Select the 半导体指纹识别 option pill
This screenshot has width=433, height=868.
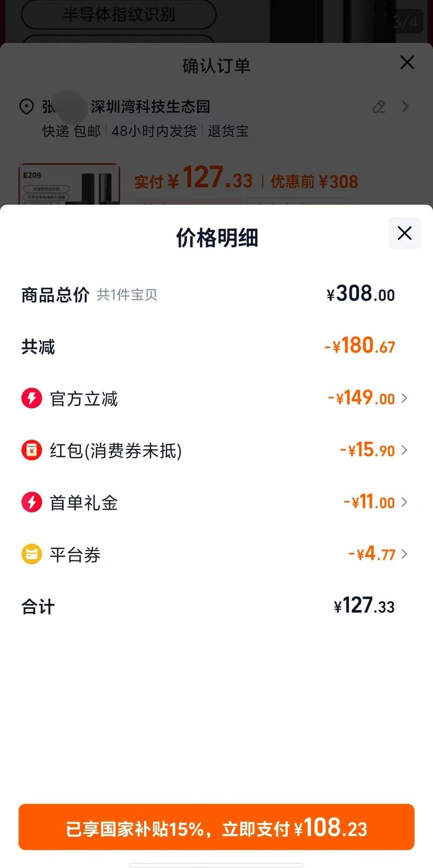(x=119, y=15)
